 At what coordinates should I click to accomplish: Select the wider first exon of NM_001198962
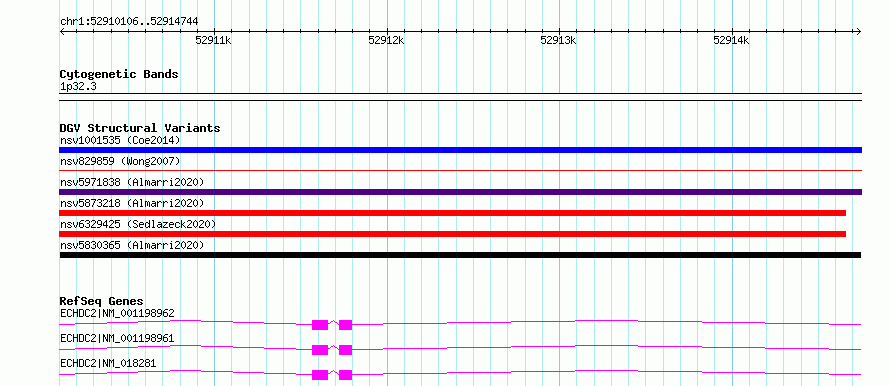pos(320,325)
